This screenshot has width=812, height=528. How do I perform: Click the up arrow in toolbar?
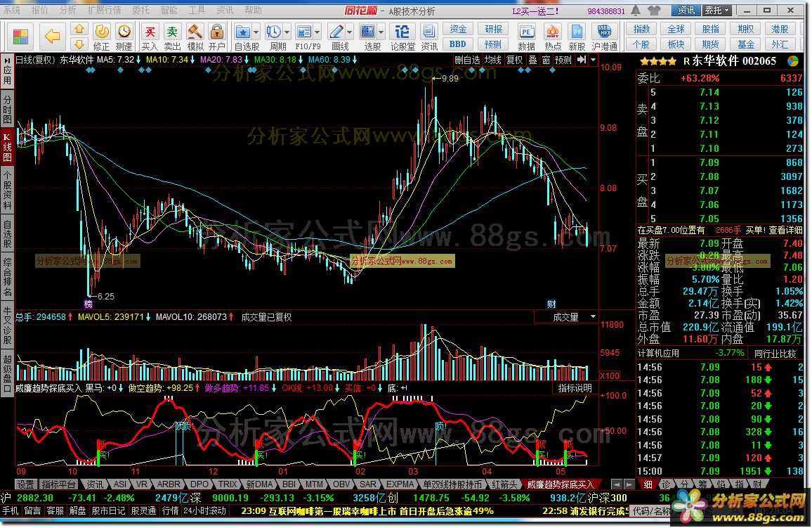click(79, 29)
